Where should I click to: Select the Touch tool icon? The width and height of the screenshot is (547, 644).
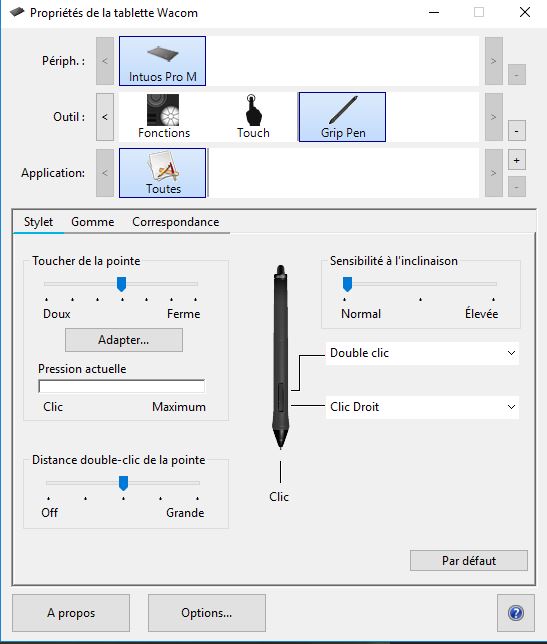click(x=253, y=117)
